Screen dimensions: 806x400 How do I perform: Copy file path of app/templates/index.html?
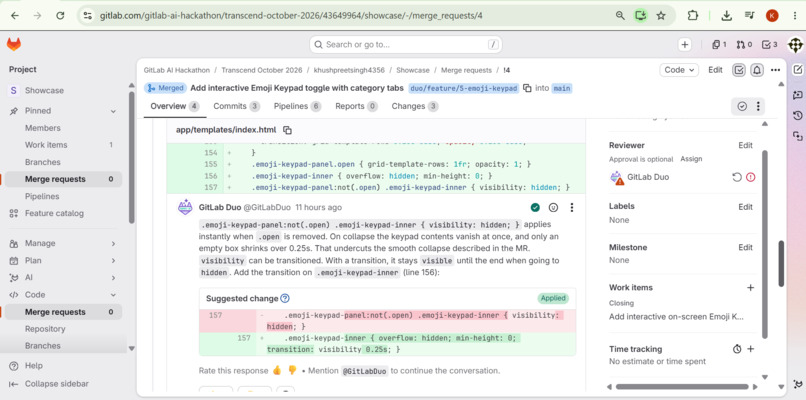coord(287,130)
